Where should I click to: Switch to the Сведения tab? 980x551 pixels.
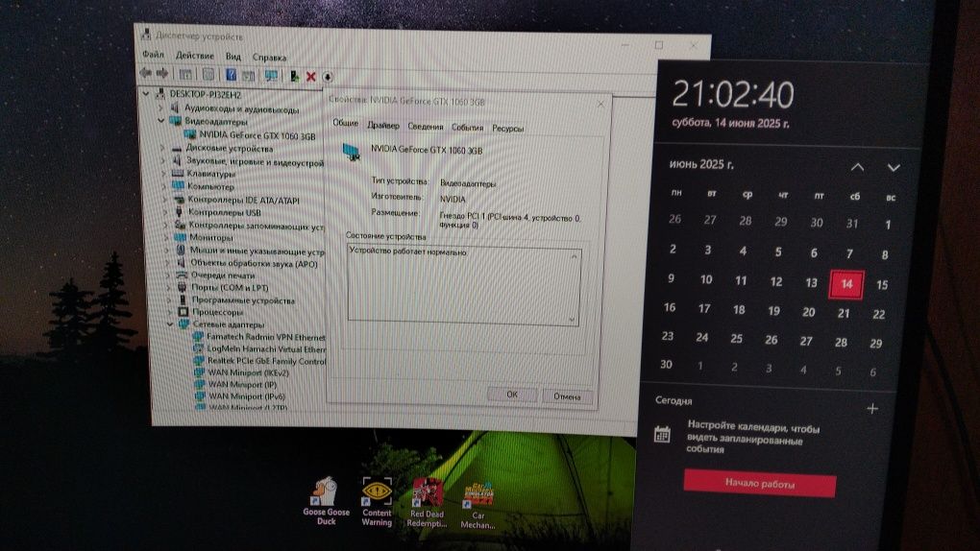[x=425, y=126]
